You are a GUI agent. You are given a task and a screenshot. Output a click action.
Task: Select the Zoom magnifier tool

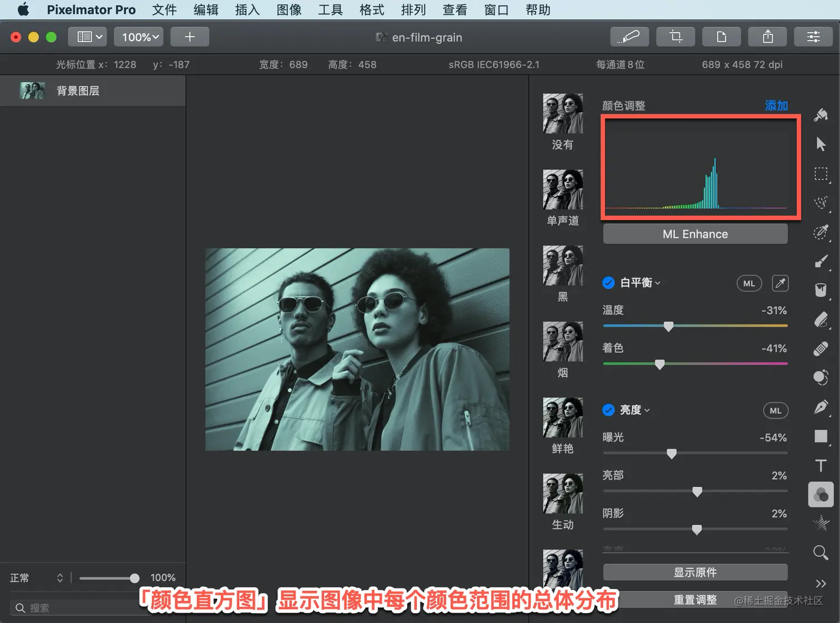pyautogui.click(x=821, y=552)
